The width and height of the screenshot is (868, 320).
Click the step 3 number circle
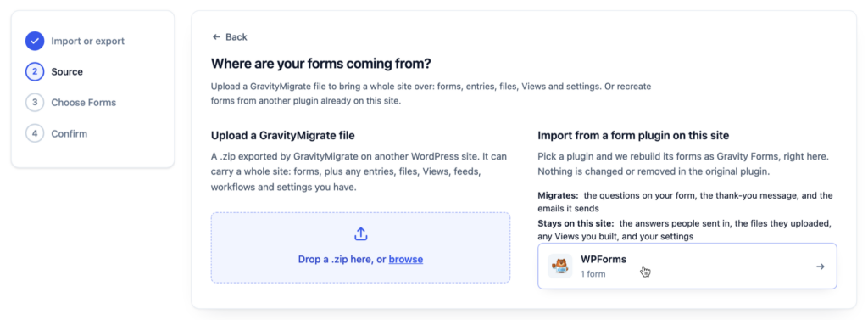34,103
